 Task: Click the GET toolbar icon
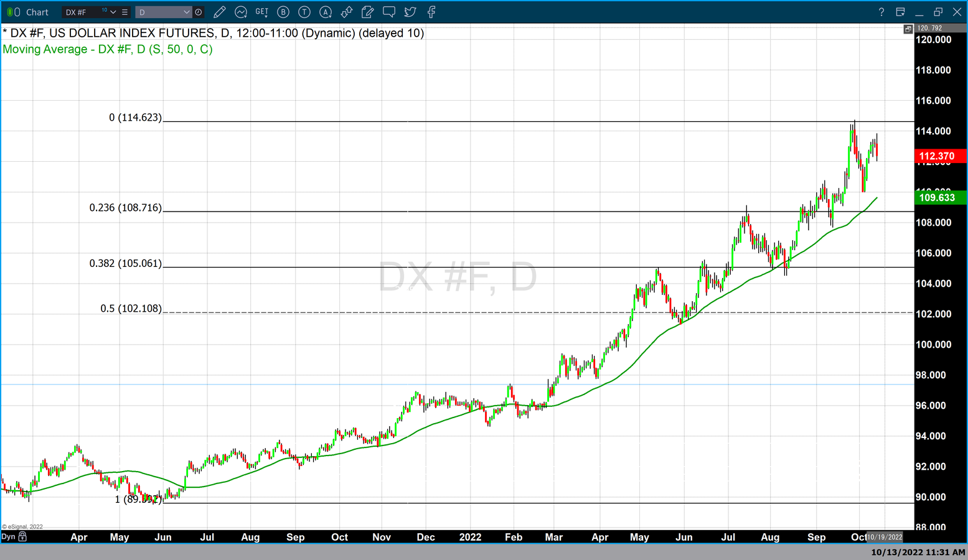pyautogui.click(x=262, y=12)
